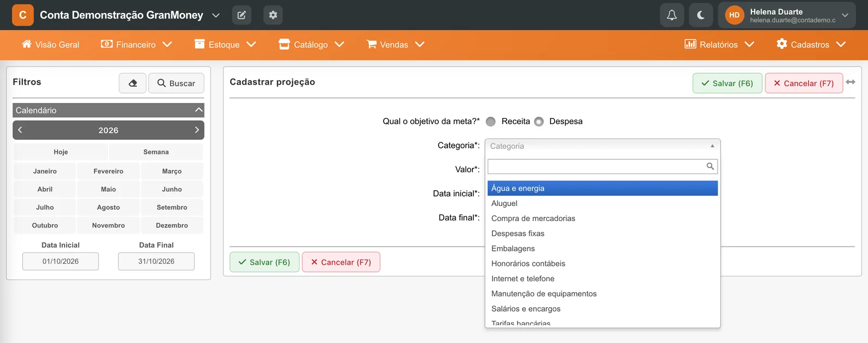Screen dimensions: 868x343
Task: Open the Estoque menu
Action: pyautogui.click(x=225, y=44)
